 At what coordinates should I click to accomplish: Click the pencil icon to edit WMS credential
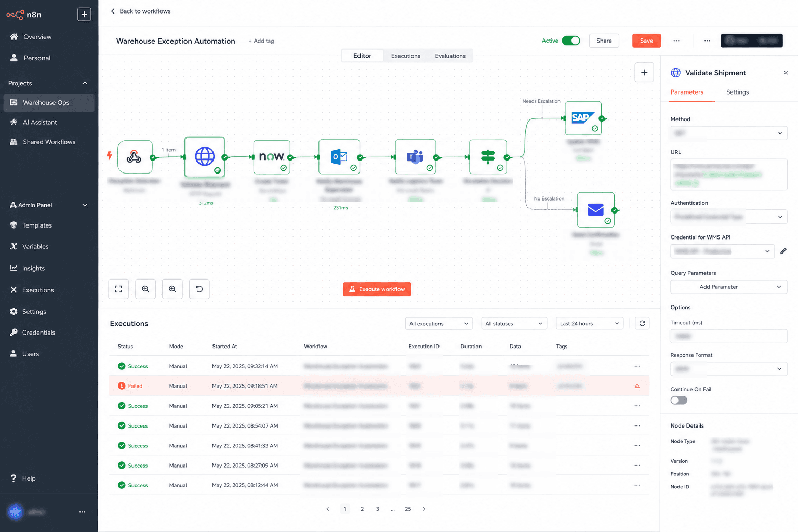point(783,251)
